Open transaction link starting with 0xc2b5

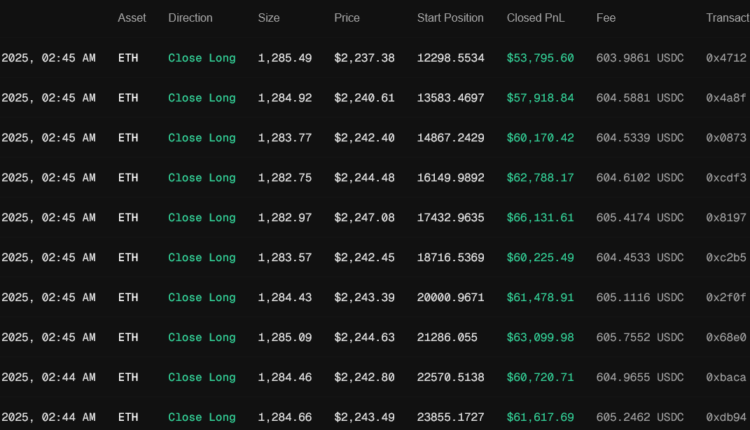pyautogui.click(x=726, y=258)
